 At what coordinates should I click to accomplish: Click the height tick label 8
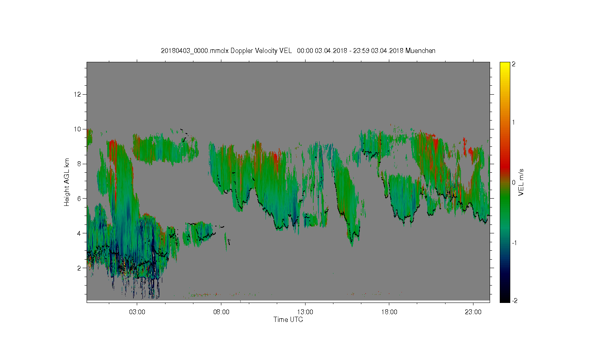pos(80,164)
